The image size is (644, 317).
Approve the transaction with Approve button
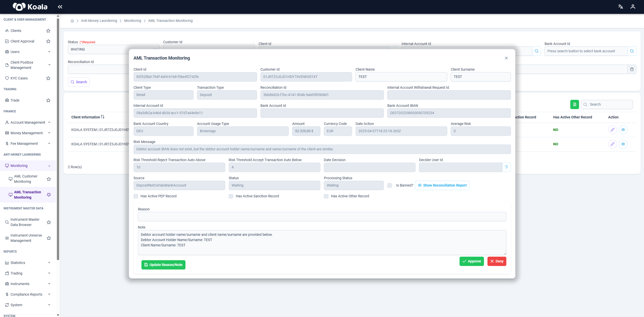[472, 261]
